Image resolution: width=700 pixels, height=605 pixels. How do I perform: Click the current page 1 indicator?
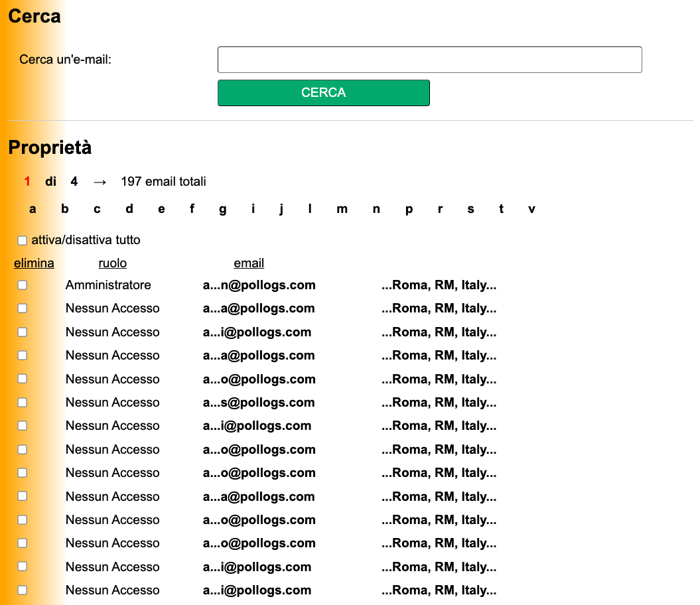tap(27, 181)
